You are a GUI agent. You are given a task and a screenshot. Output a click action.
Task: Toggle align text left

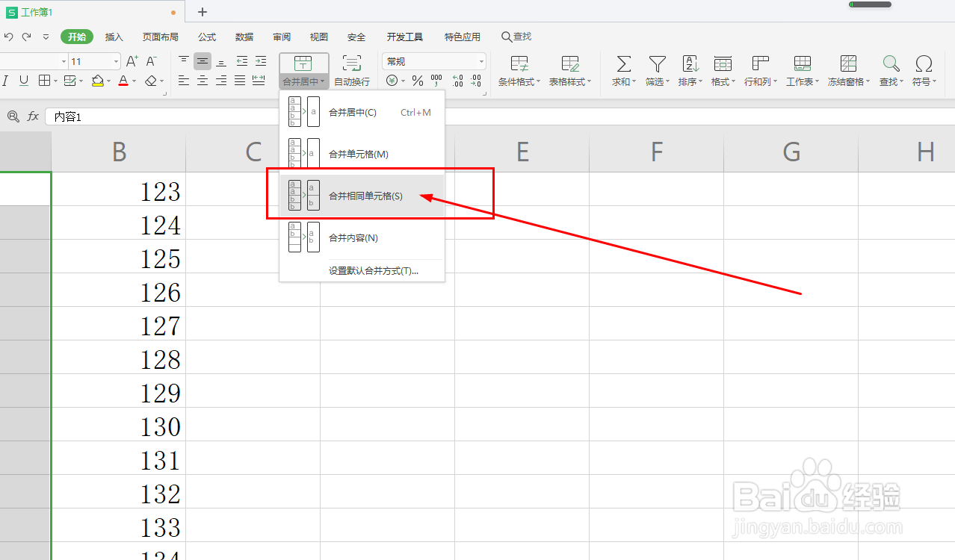(184, 81)
